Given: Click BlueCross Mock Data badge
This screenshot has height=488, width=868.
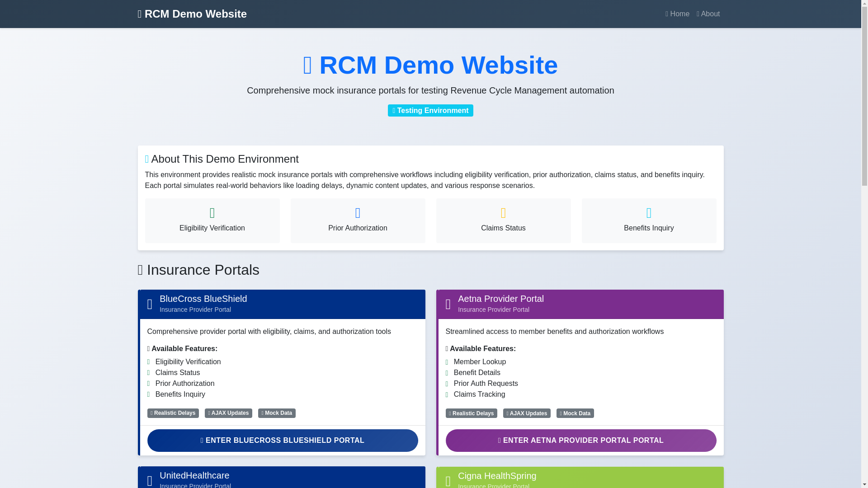Looking at the screenshot, I should [x=277, y=413].
